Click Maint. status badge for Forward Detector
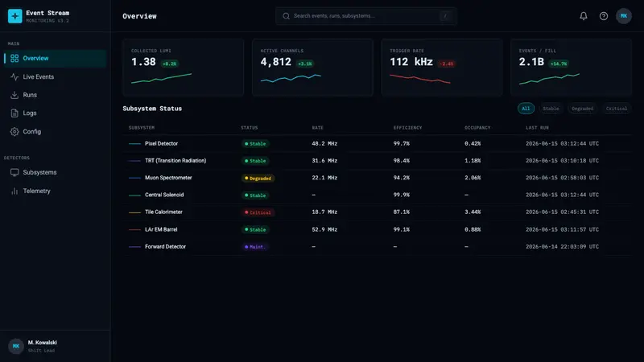Viewport: 644px width, 362px height. tap(255, 247)
